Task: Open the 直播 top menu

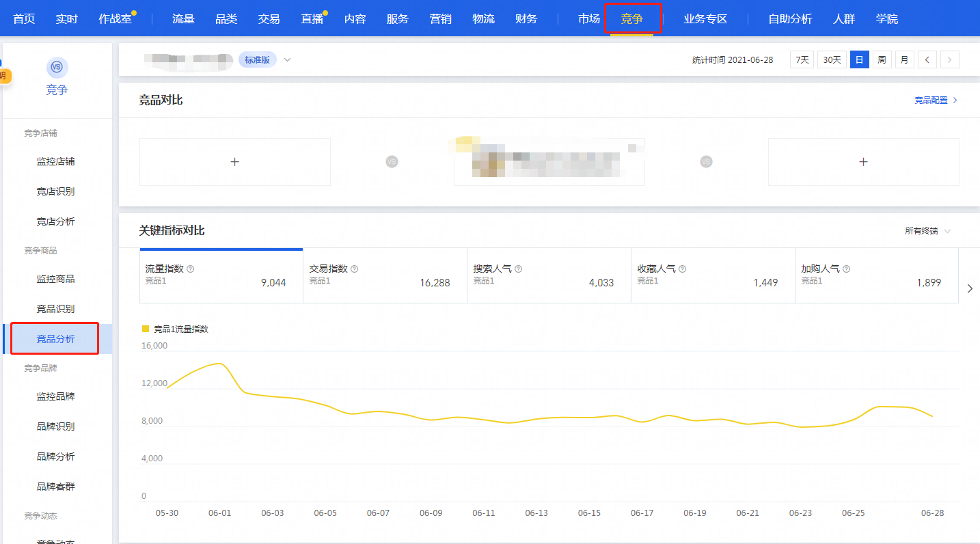Action: tap(312, 19)
